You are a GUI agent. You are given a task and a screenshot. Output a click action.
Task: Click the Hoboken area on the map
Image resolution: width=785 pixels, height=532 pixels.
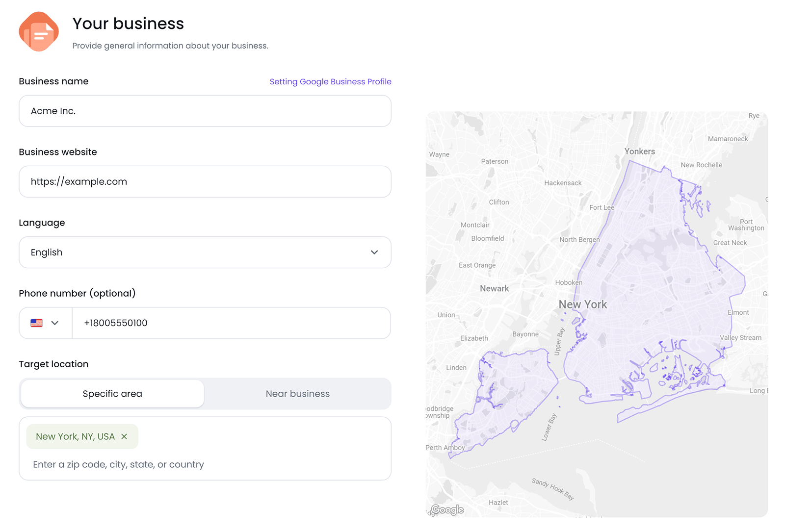click(569, 282)
